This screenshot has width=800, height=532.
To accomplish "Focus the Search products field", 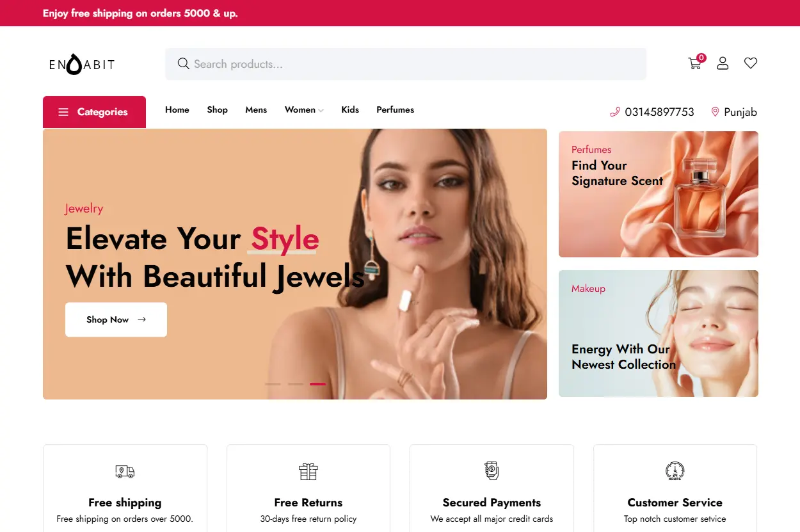I will (x=406, y=64).
